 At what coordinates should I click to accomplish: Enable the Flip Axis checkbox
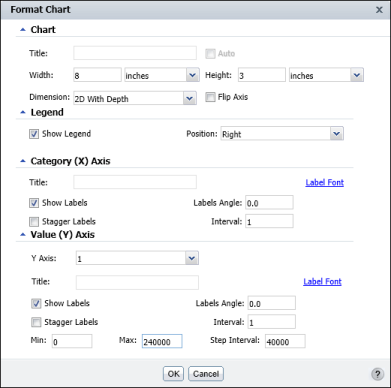pos(210,97)
